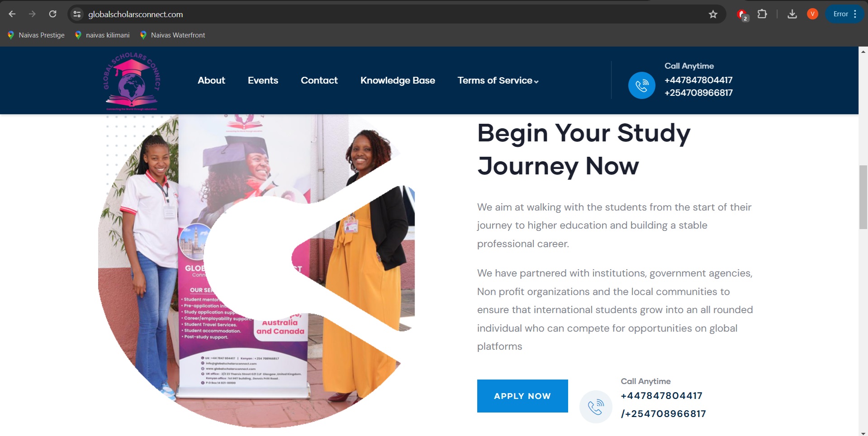Click the ad blocker extension icon

742,15
